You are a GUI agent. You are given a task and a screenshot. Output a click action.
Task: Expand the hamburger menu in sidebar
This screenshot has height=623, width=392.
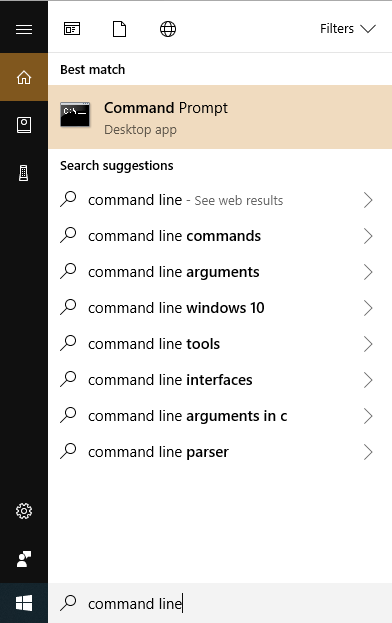pyautogui.click(x=24, y=29)
